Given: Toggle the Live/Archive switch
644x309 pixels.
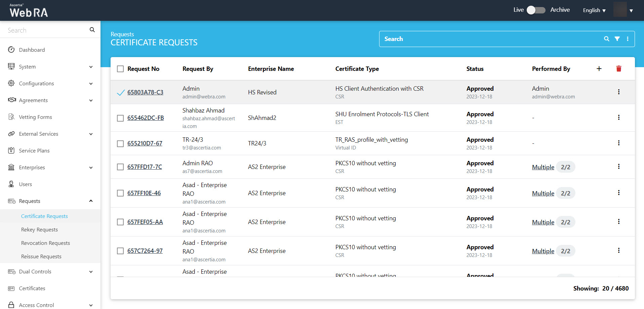Looking at the screenshot, I should pyautogui.click(x=536, y=10).
